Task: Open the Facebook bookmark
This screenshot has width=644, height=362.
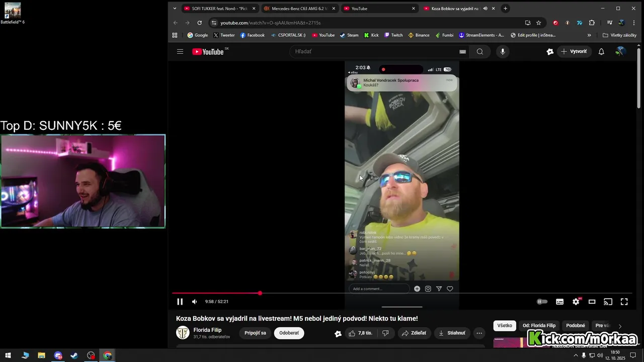Action: point(252,35)
